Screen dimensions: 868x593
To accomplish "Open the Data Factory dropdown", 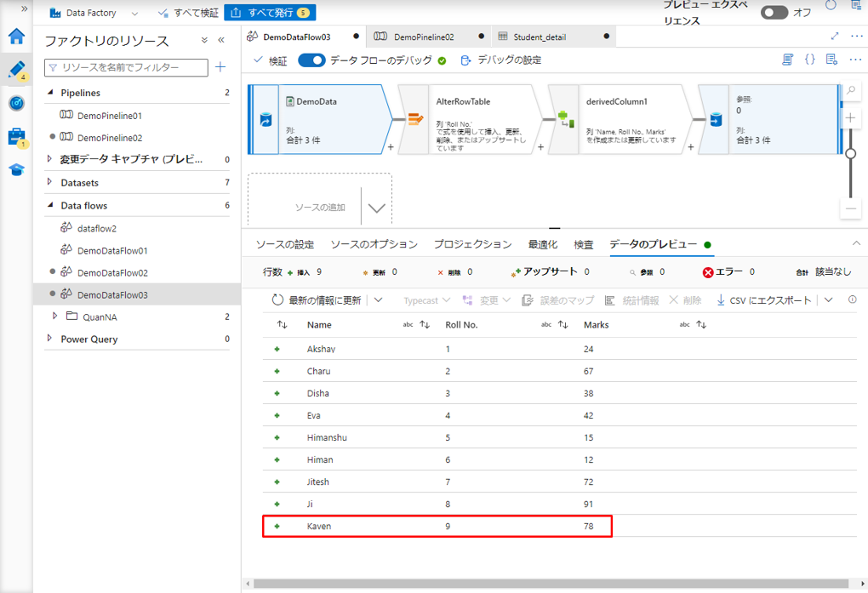I will click(x=134, y=14).
